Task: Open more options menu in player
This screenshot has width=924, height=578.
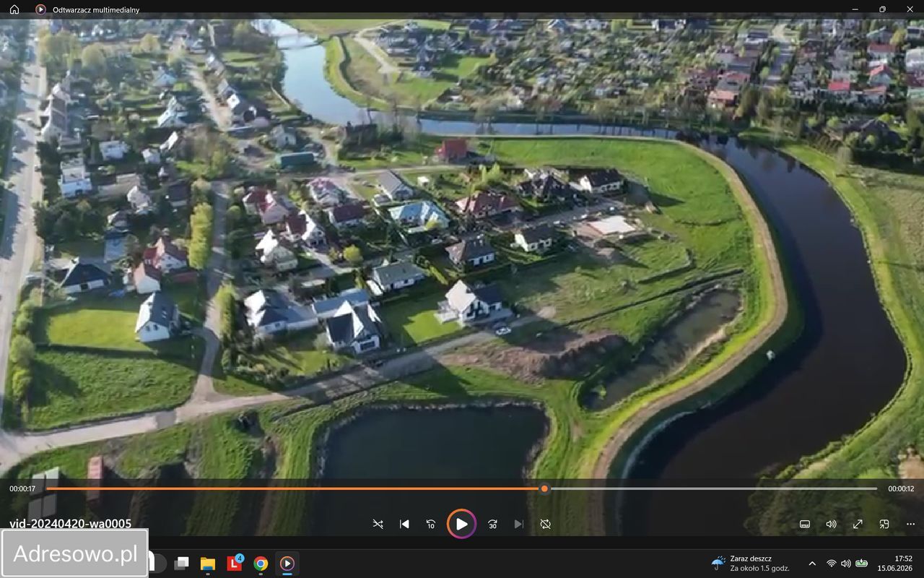Action: point(910,524)
